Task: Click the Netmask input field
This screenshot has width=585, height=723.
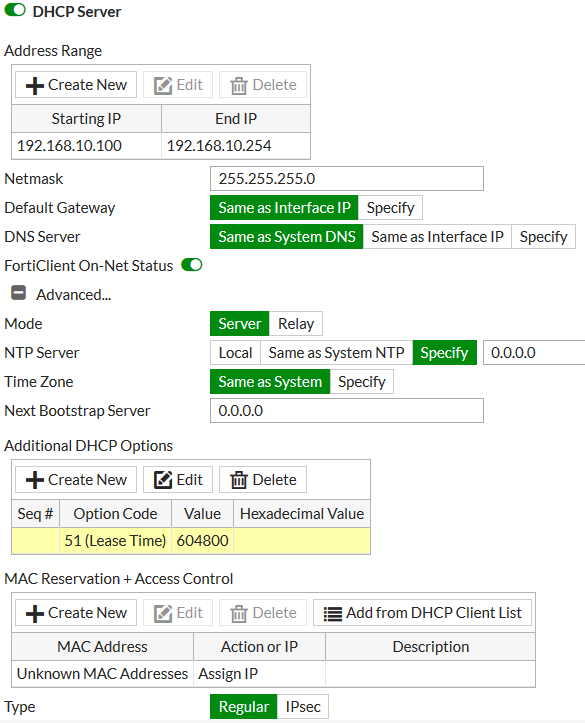Action: [347, 178]
